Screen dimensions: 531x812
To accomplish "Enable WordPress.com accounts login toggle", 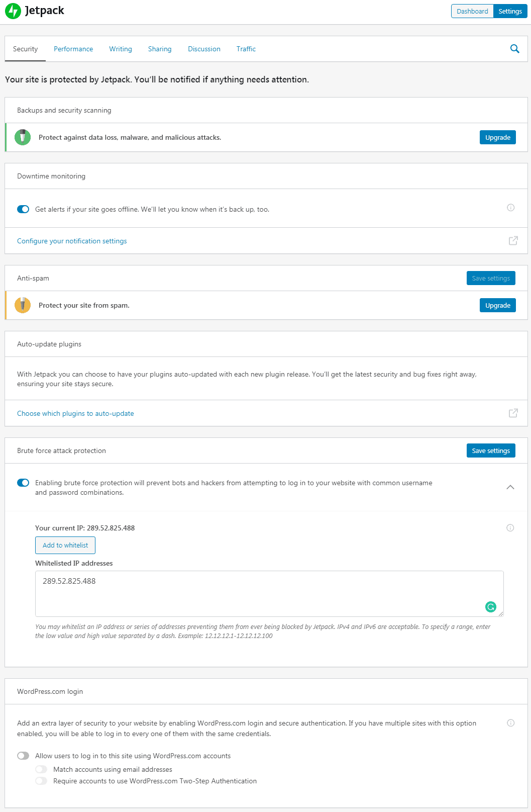I will tap(23, 756).
